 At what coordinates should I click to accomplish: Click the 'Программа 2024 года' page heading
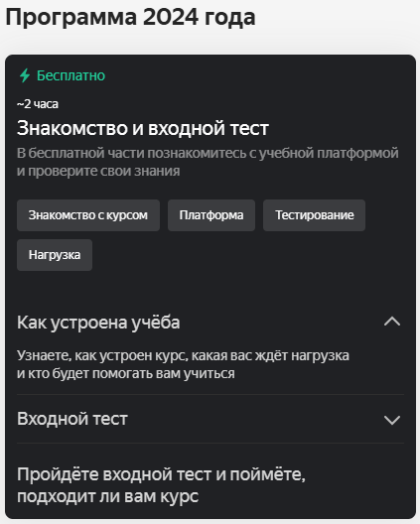click(x=131, y=17)
